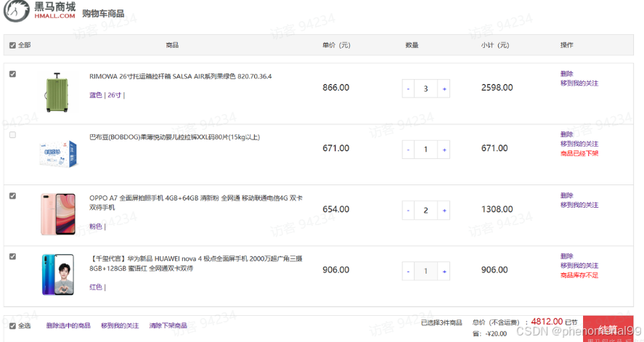
Task: Open the 巴布豆 diaper box thumbnail
Action: click(x=58, y=154)
